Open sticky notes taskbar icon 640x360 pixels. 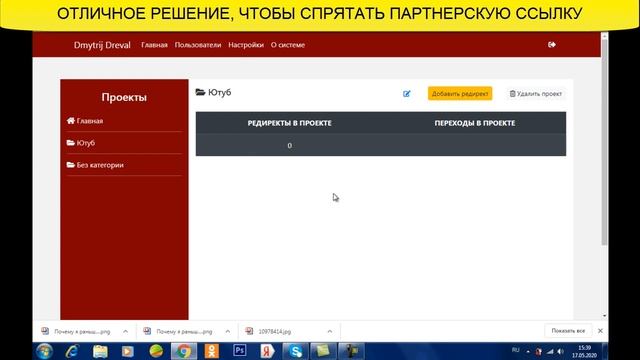[323, 351]
